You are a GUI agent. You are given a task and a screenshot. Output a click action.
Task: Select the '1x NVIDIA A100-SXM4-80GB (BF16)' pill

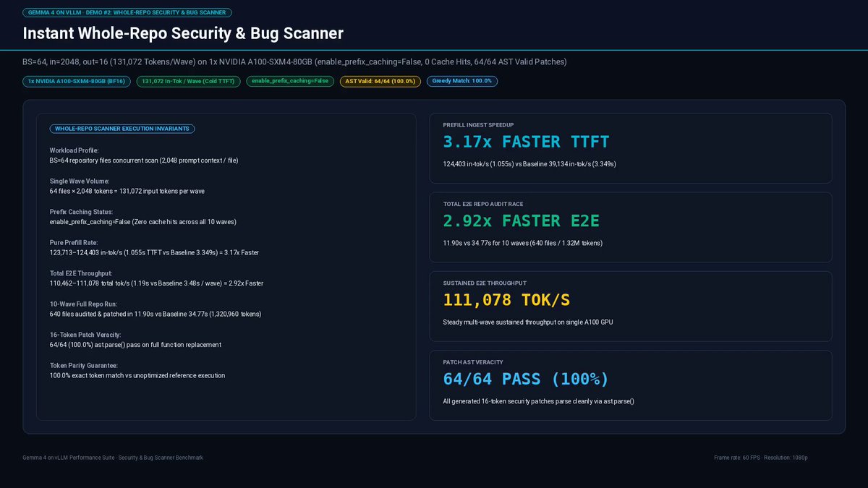click(x=77, y=81)
